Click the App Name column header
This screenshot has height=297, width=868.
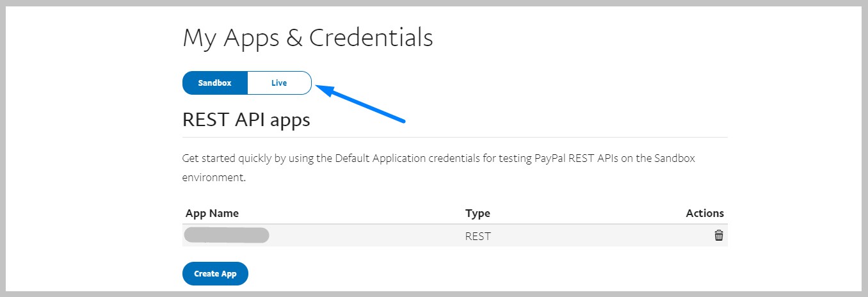212,213
